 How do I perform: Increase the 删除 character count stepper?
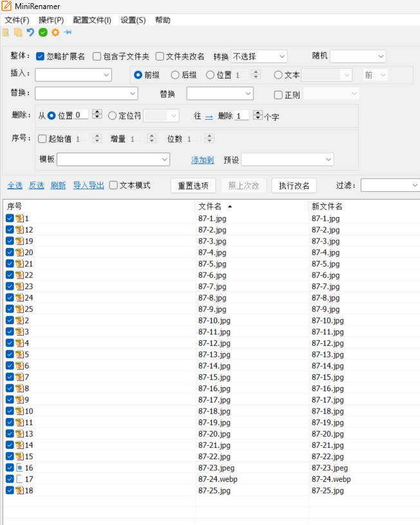(258, 113)
